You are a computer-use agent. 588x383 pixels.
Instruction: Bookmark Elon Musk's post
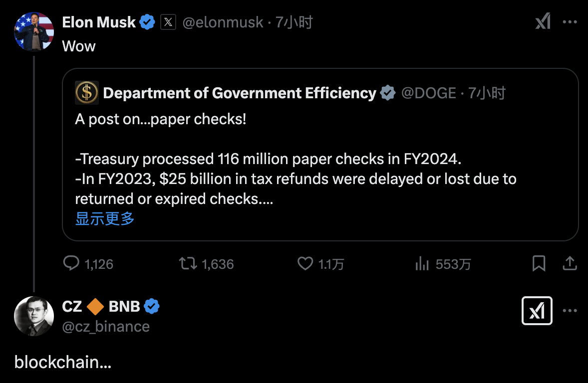pyautogui.click(x=539, y=263)
